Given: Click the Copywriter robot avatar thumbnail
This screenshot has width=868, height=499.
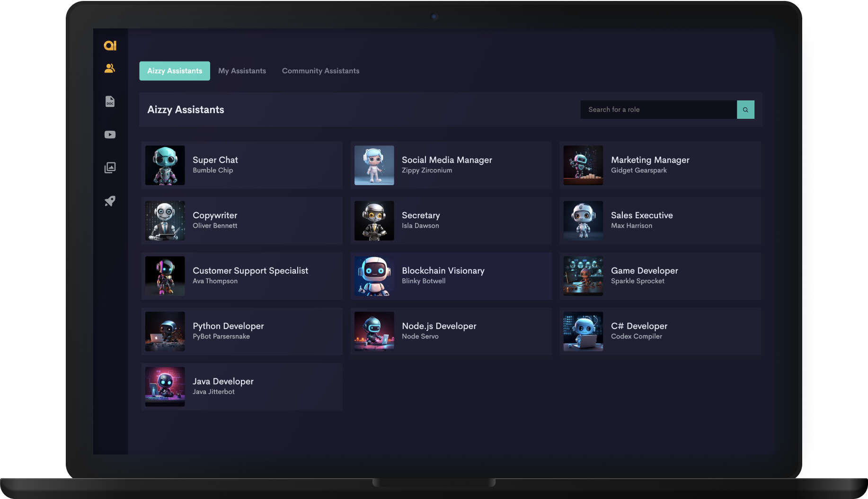Looking at the screenshot, I should tap(165, 221).
